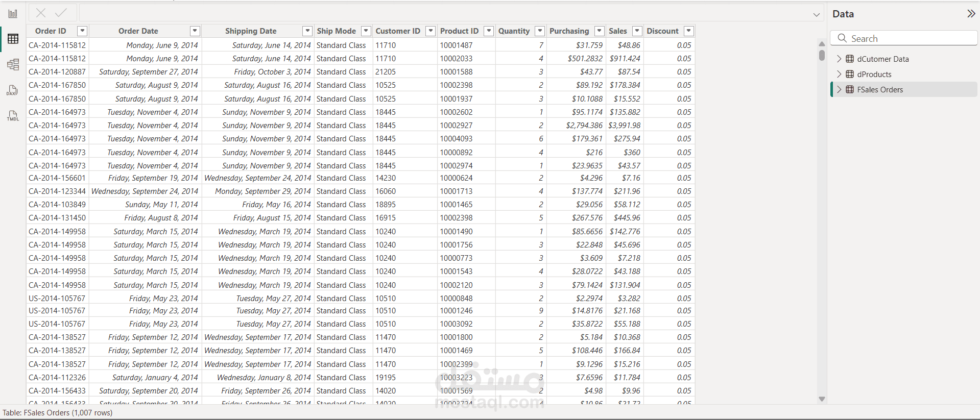
Task: Collapse Data pane with double chevron
Action: click(971, 14)
